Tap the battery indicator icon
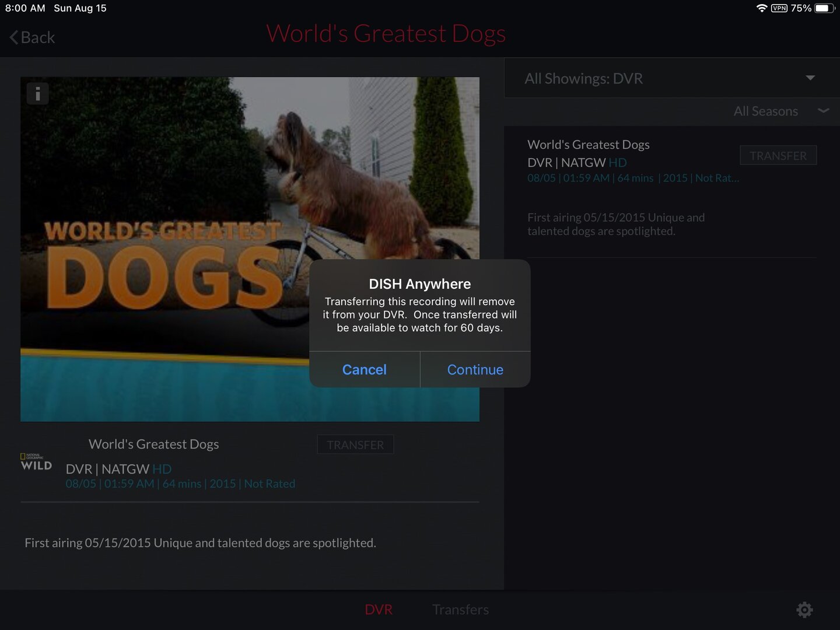 pyautogui.click(x=825, y=8)
